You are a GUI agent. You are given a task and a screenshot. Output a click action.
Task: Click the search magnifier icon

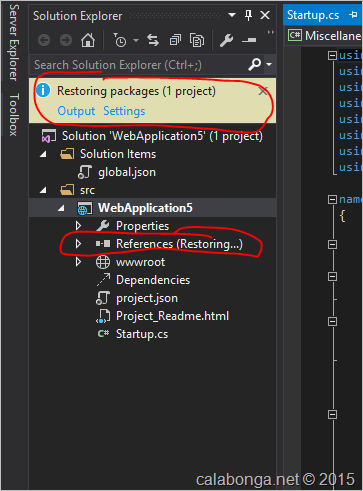click(x=255, y=64)
